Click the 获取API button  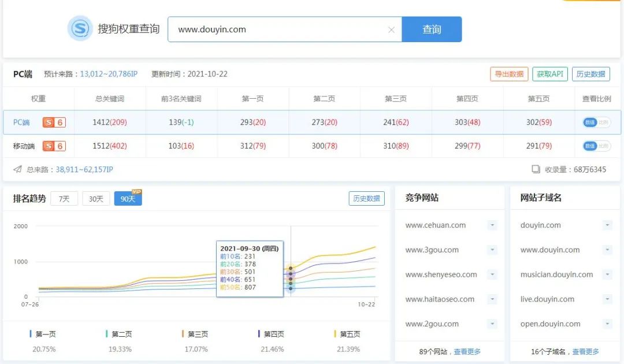pos(550,74)
